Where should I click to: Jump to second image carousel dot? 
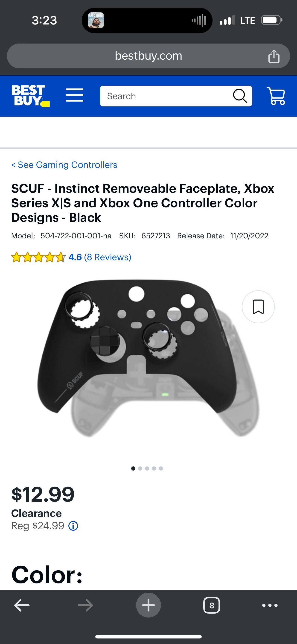[140, 468]
